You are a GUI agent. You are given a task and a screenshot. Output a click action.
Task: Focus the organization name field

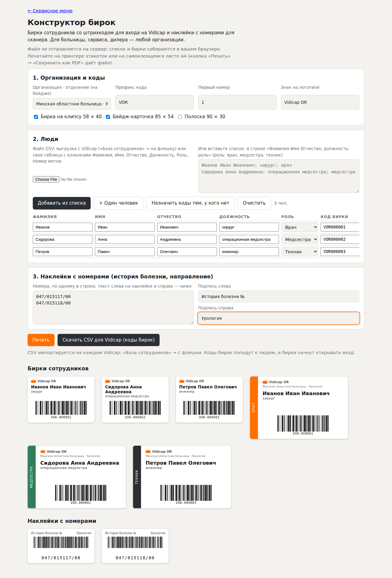(72, 104)
